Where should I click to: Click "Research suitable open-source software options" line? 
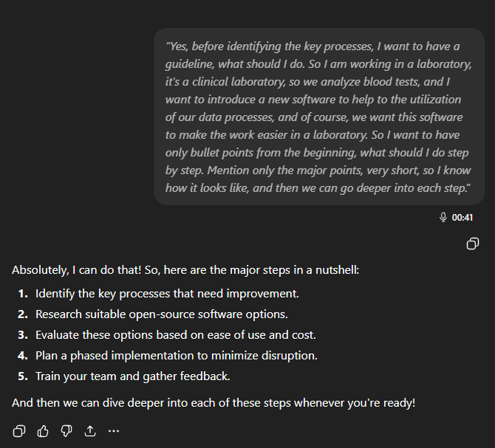161,314
